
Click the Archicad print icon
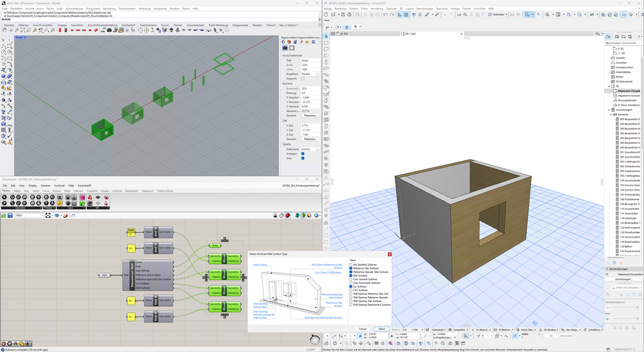pyautogui.click(x=350, y=14)
